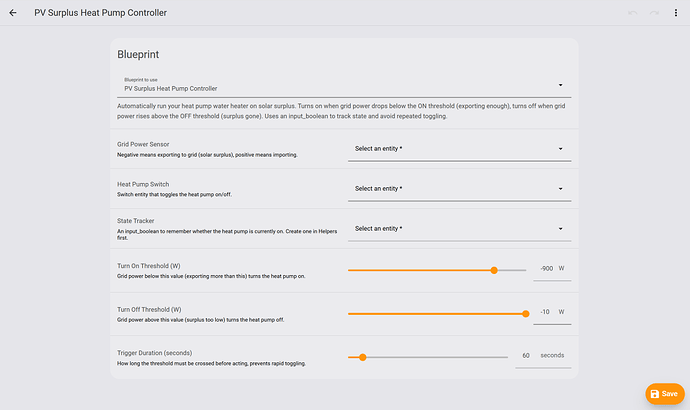
Task: Click the Turn Off Threshold value field
Action: click(552, 312)
